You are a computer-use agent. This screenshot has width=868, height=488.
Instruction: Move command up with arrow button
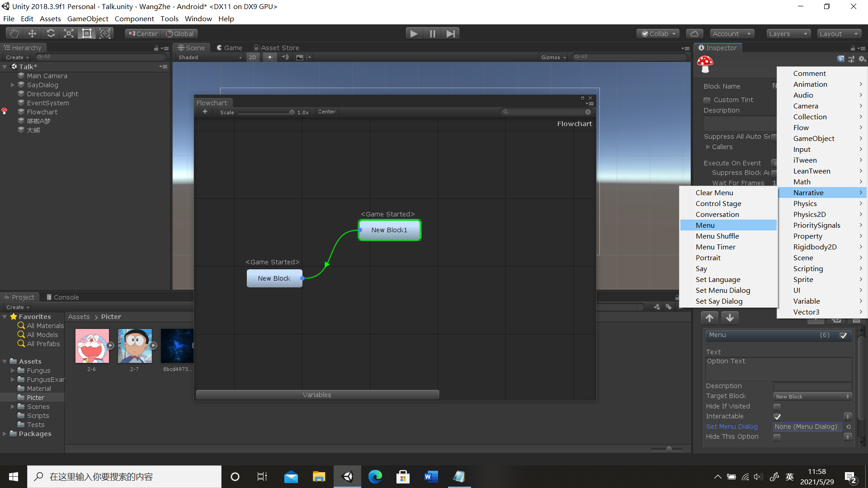(710, 318)
